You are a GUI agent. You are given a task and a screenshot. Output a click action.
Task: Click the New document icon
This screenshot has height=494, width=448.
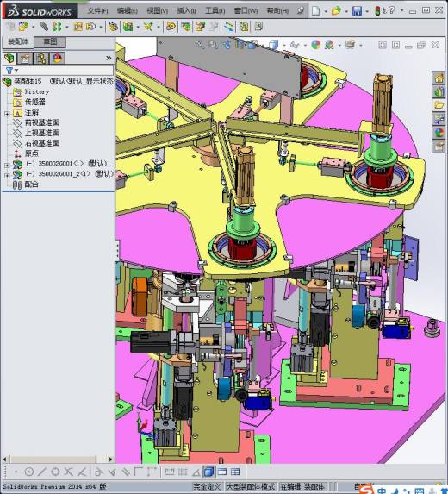tap(315, 10)
